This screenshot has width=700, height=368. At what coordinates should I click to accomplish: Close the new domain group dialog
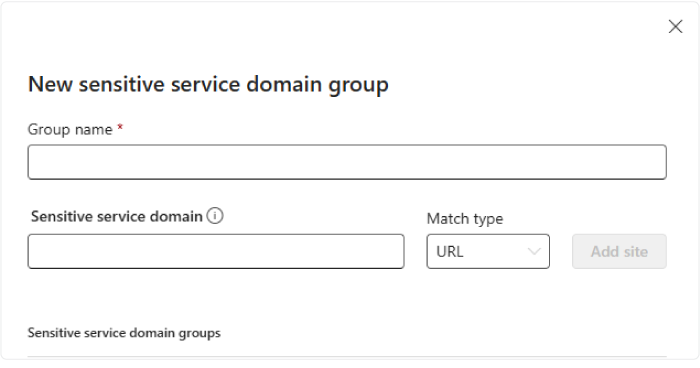(675, 27)
